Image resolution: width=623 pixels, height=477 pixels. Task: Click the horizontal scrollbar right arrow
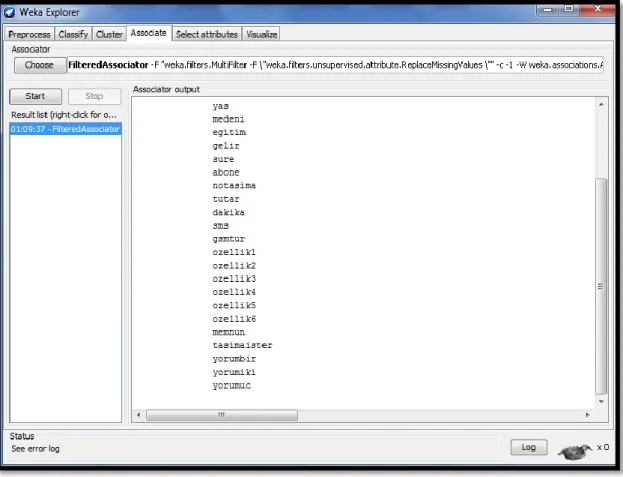pos(588,415)
